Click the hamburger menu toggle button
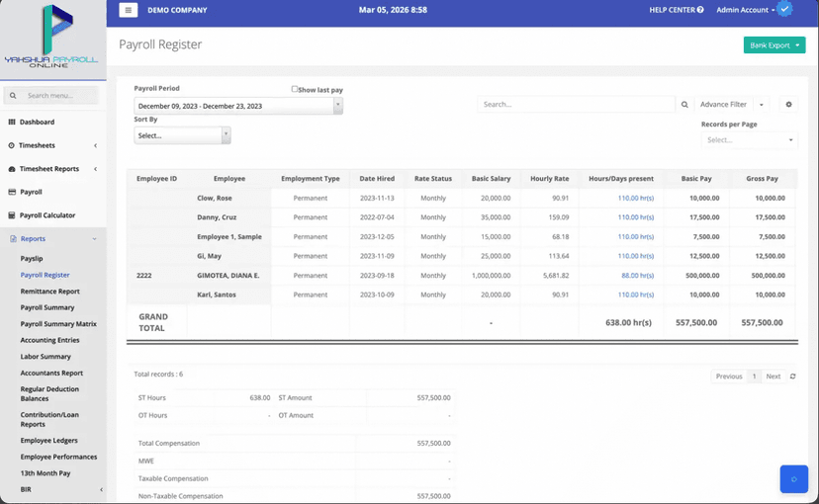The height and width of the screenshot is (504, 819). (x=128, y=10)
